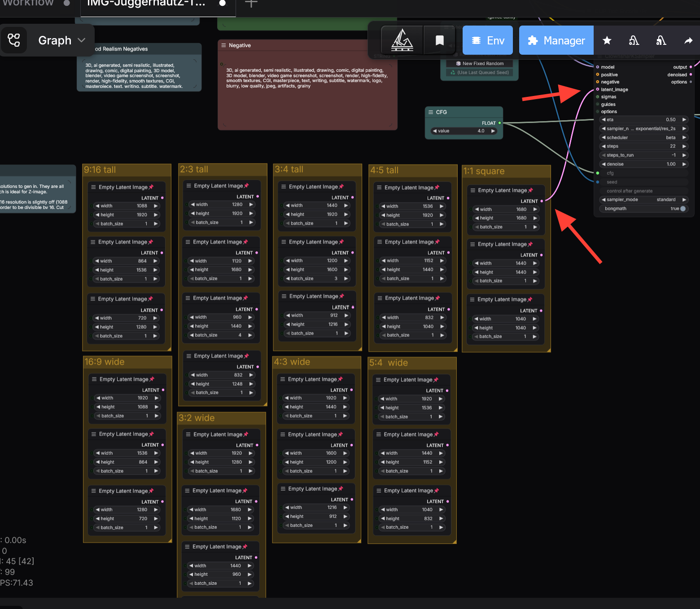Screen dimensions: 700x609
Task: Click the pin on 4:3 wide 1216 node
Action: pos(340,488)
